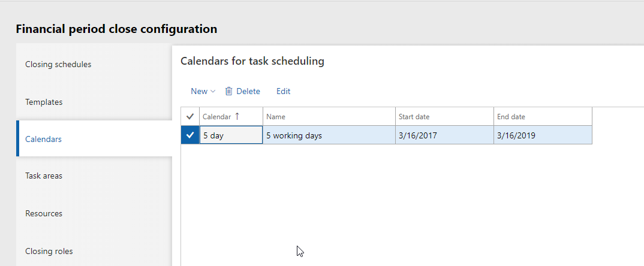Select the Calendars tab
The width and height of the screenshot is (644, 266).
[x=43, y=139]
